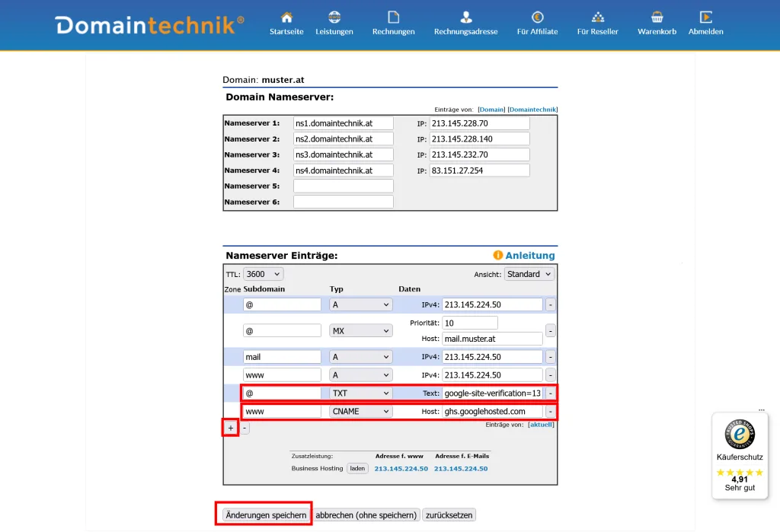Click the Nameserver 5 input field
This screenshot has width=780, height=532.
point(343,186)
